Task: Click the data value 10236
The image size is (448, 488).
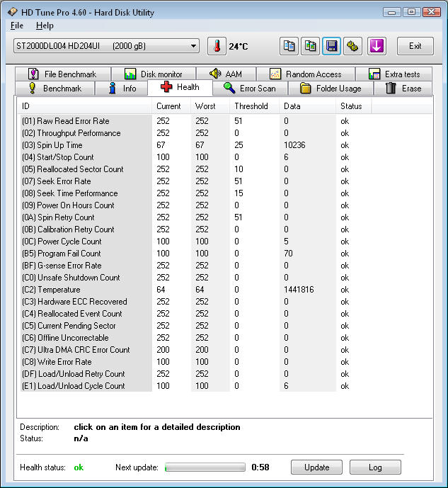Action: coord(294,145)
